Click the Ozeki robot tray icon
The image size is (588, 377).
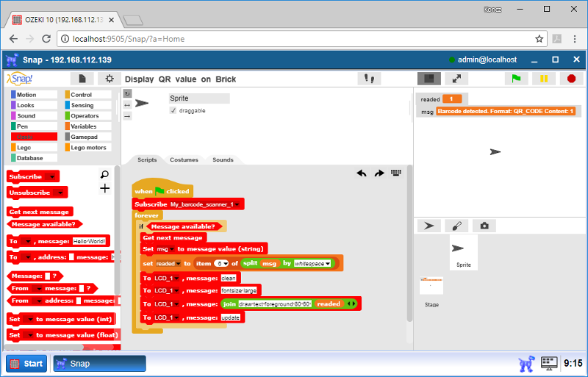[x=526, y=364]
